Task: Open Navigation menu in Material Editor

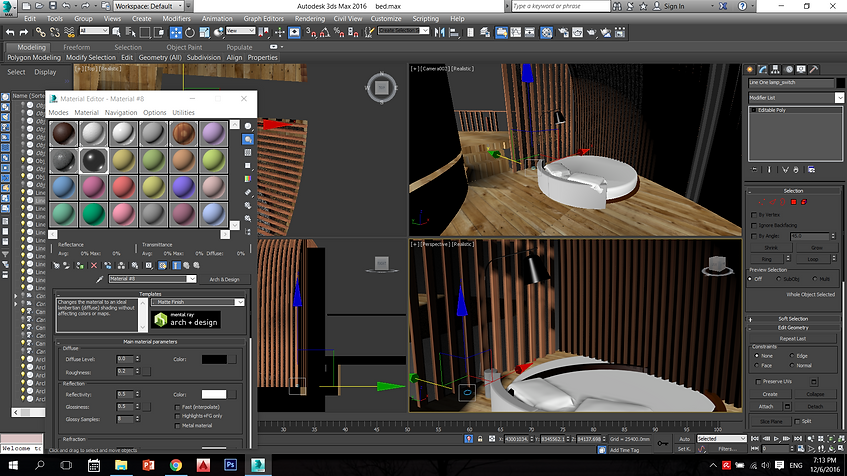Action: pyautogui.click(x=120, y=112)
